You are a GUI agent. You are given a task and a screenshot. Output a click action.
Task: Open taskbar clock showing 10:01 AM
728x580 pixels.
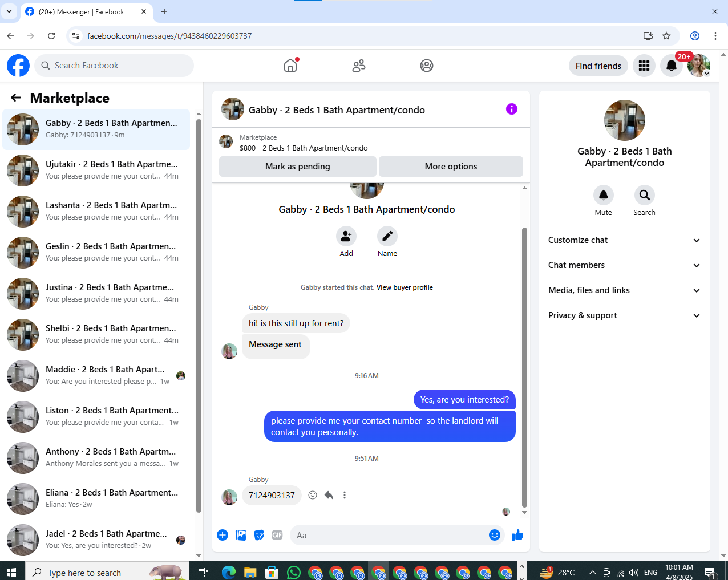point(679,572)
